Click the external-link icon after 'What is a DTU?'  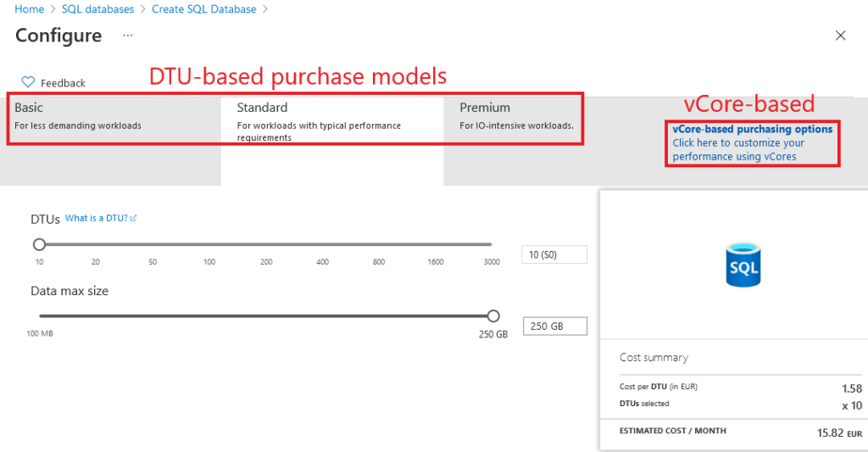tap(134, 219)
